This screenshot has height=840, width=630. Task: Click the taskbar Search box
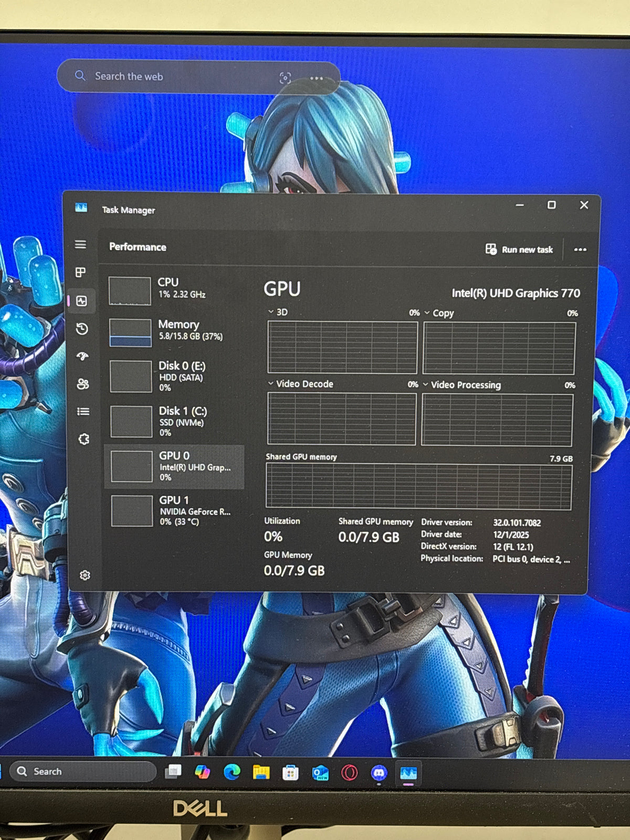tap(83, 771)
